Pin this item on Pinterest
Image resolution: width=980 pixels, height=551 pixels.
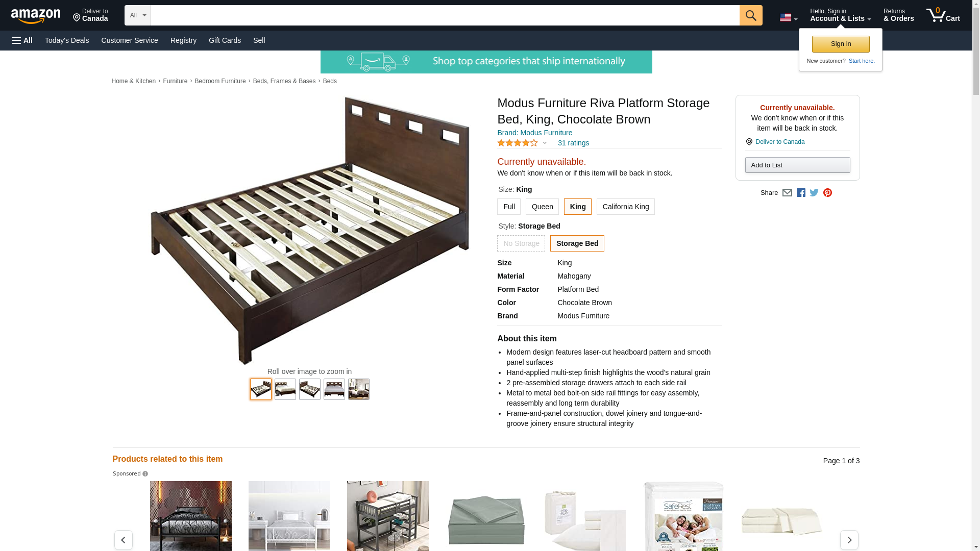coord(827,193)
